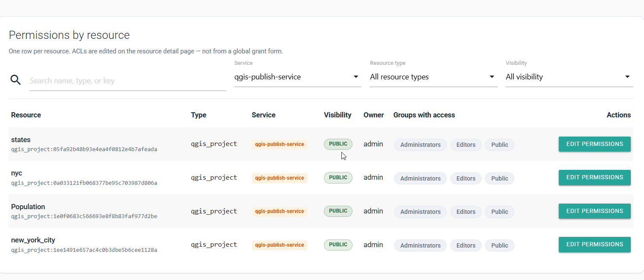The height and width of the screenshot is (280, 644).
Task: Click Editors chip in nyc row
Action: click(466, 178)
